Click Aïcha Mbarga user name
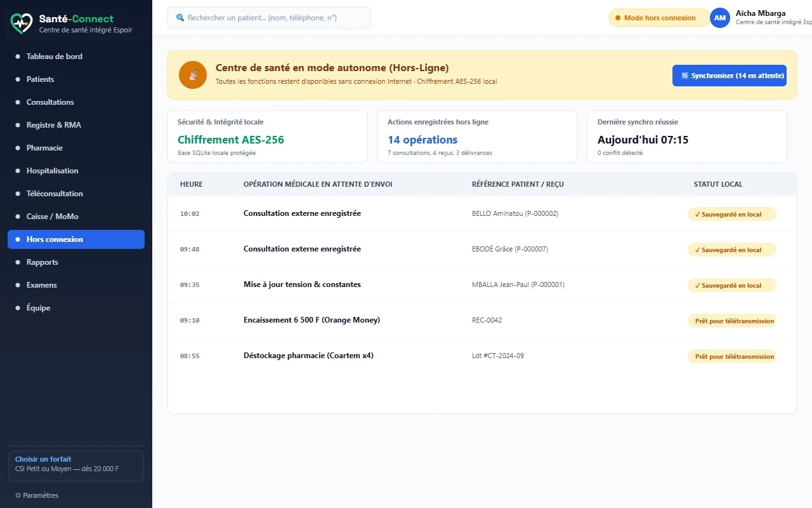The height and width of the screenshot is (508, 812). (761, 13)
